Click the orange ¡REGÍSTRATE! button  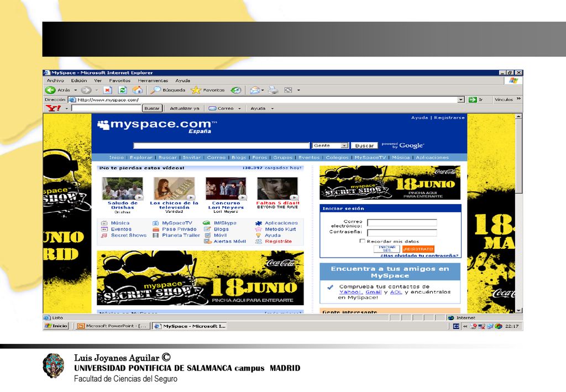[x=418, y=249]
